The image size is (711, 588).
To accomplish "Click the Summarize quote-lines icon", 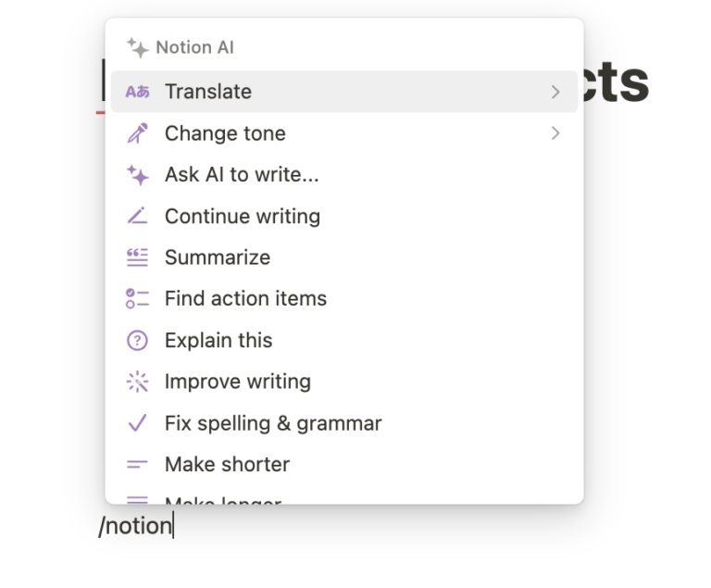I will (x=137, y=257).
